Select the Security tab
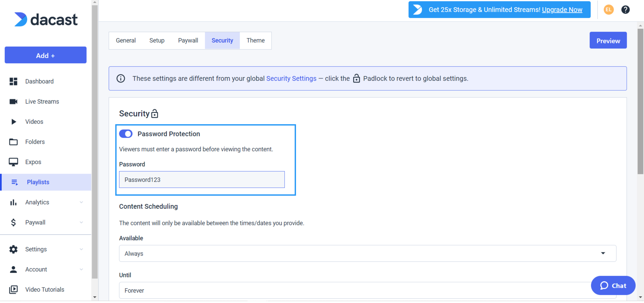This screenshot has width=644, height=303. (x=222, y=41)
